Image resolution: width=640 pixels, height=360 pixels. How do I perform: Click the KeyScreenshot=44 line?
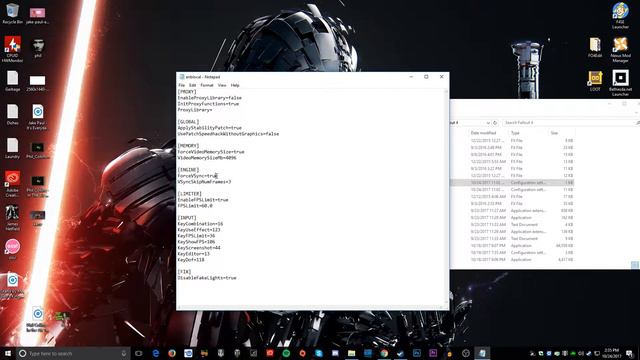pyautogui.click(x=199, y=248)
